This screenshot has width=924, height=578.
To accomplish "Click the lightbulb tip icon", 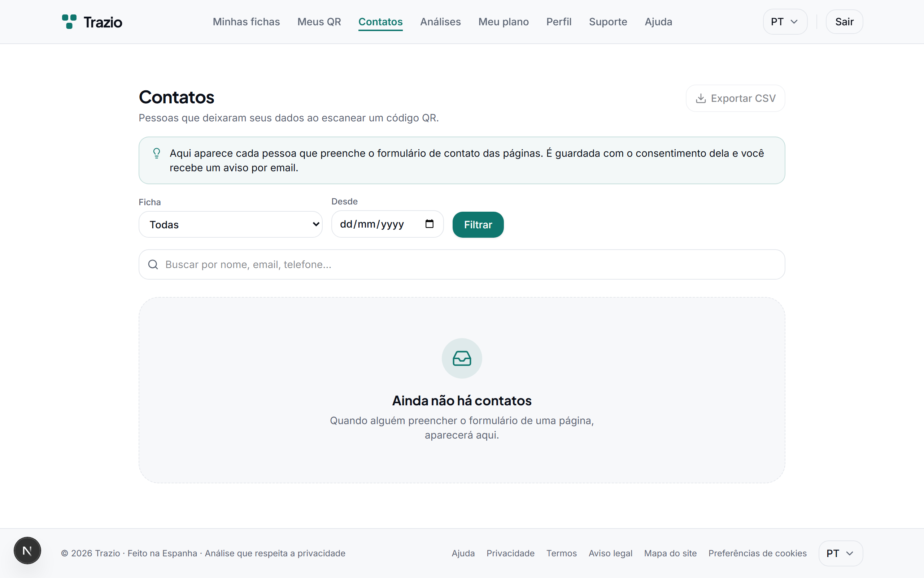I will click(157, 153).
